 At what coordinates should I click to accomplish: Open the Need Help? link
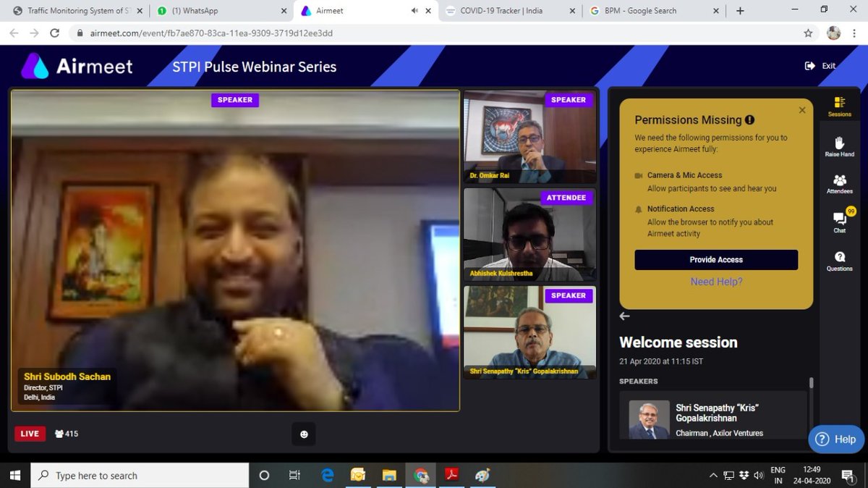coord(716,282)
